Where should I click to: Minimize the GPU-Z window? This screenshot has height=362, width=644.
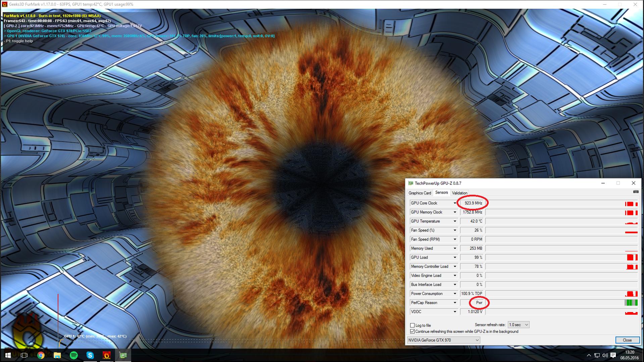tap(603, 183)
